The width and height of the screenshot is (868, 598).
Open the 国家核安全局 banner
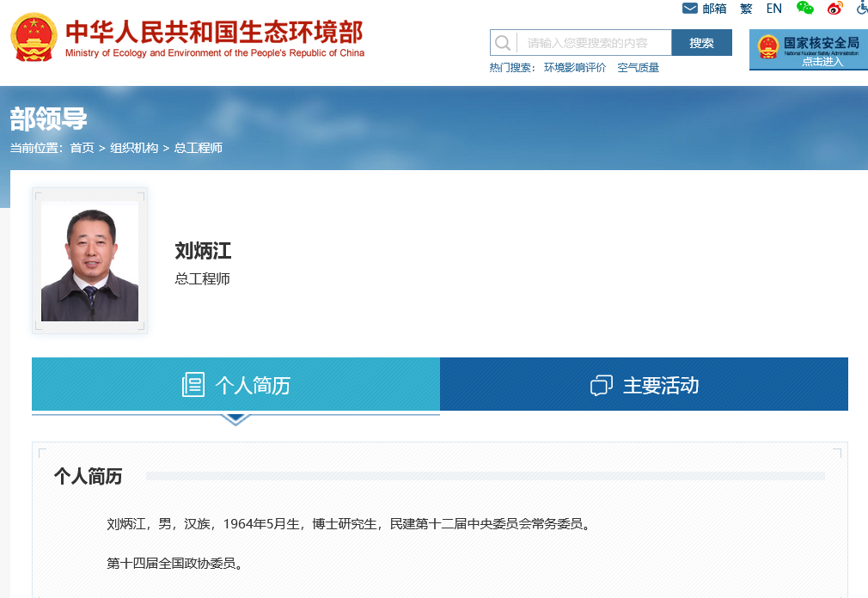[808, 49]
